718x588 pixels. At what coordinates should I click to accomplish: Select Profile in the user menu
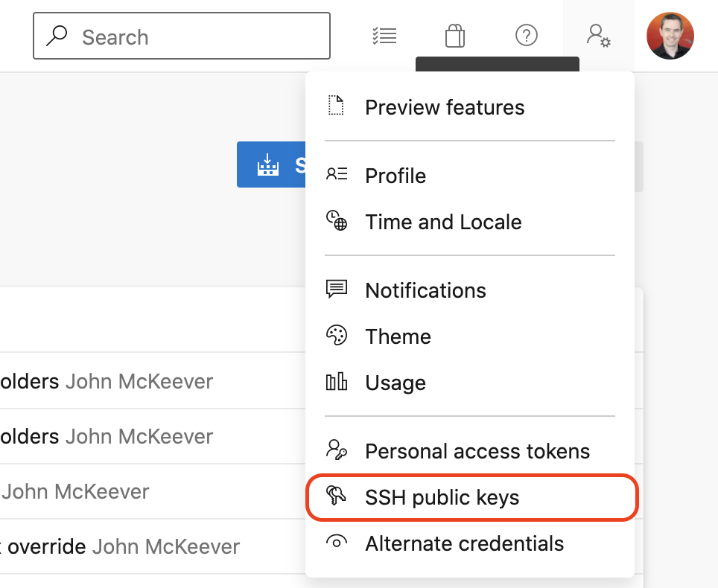[395, 176]
